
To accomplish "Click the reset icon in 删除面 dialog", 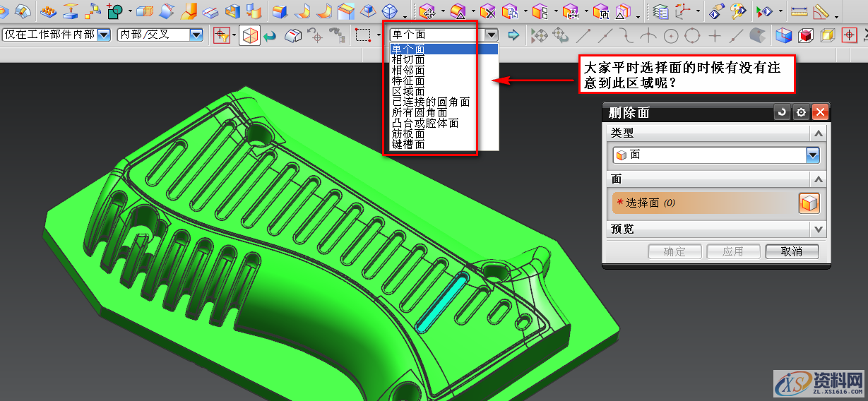I will pos(782,112).
